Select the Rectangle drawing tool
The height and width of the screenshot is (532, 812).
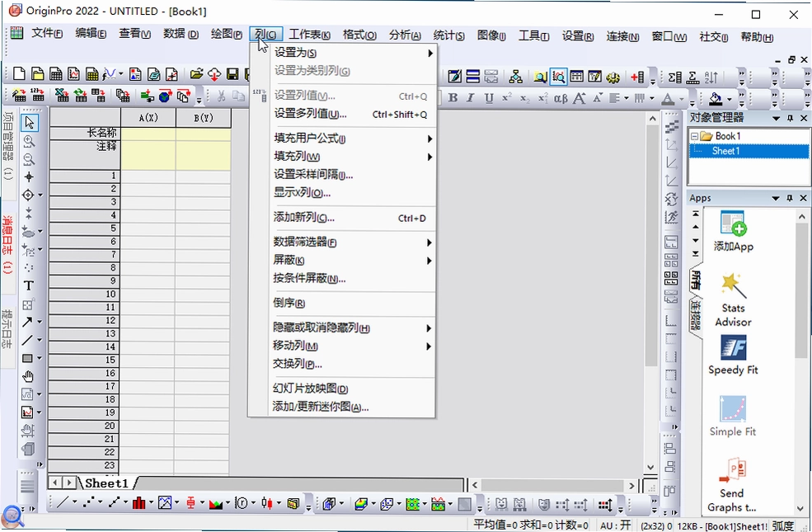[27, 358]
